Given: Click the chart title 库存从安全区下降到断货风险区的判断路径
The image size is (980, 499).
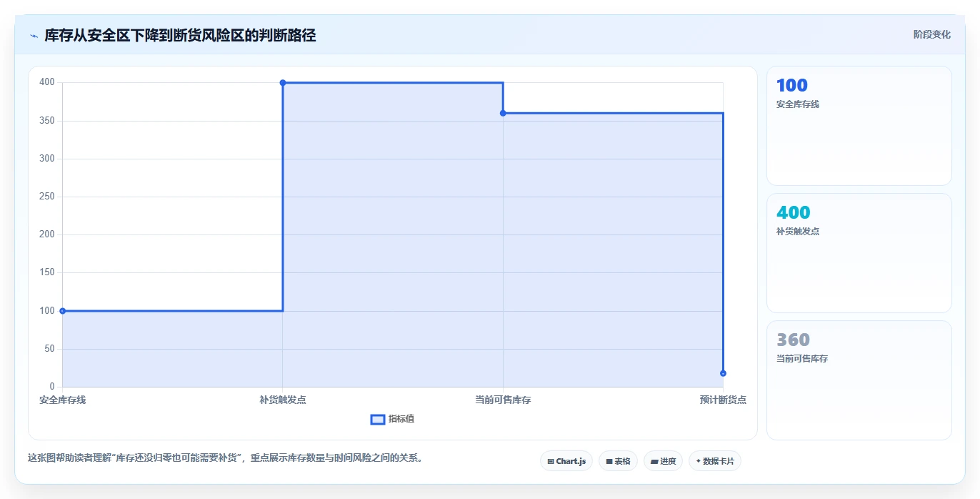Looking at the screenshot, I should pos(180,35).
